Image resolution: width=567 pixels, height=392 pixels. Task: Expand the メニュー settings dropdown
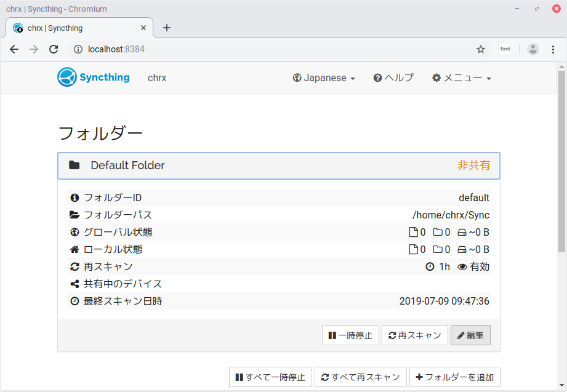tap(461, 78)
